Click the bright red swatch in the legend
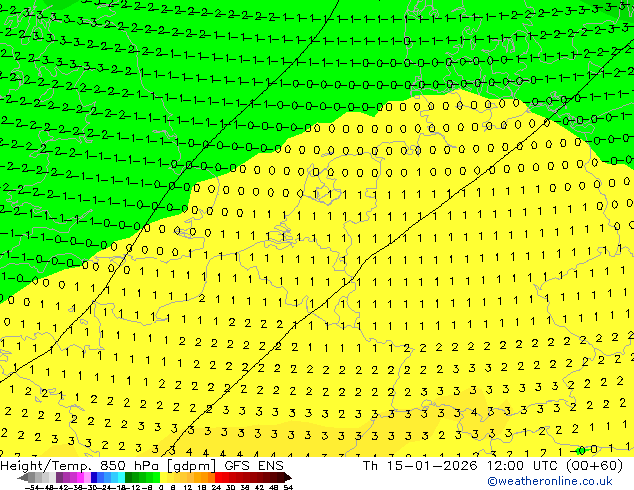Image resolution: width=634 pixels, height=490 pixels. (x=218, y=478)
